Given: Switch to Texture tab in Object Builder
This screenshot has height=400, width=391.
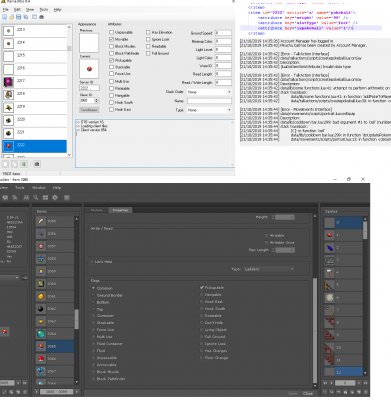Looking at the screenshot, I should (97, 210).
